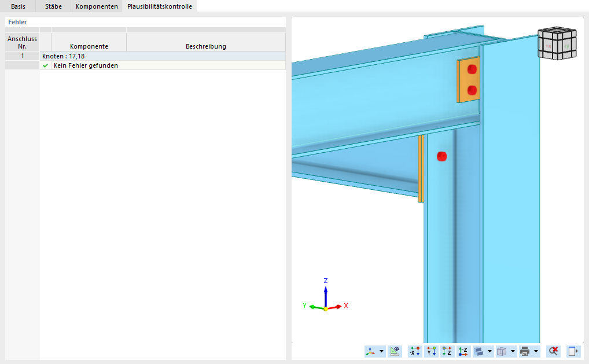This screenshot has height=364, width=589.
Task: Select the 'Kein Fehler gefunden' row
Action: coord(163,65)
